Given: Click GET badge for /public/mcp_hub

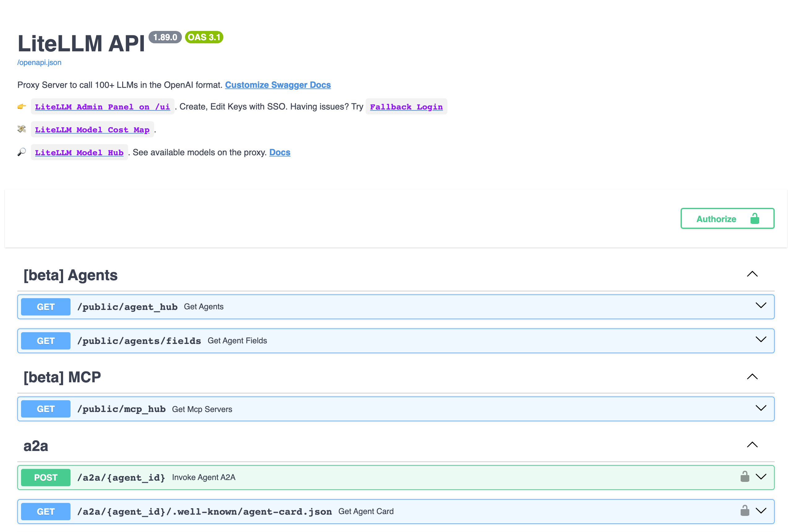Looking at the screenshot, I should (46, 409).
